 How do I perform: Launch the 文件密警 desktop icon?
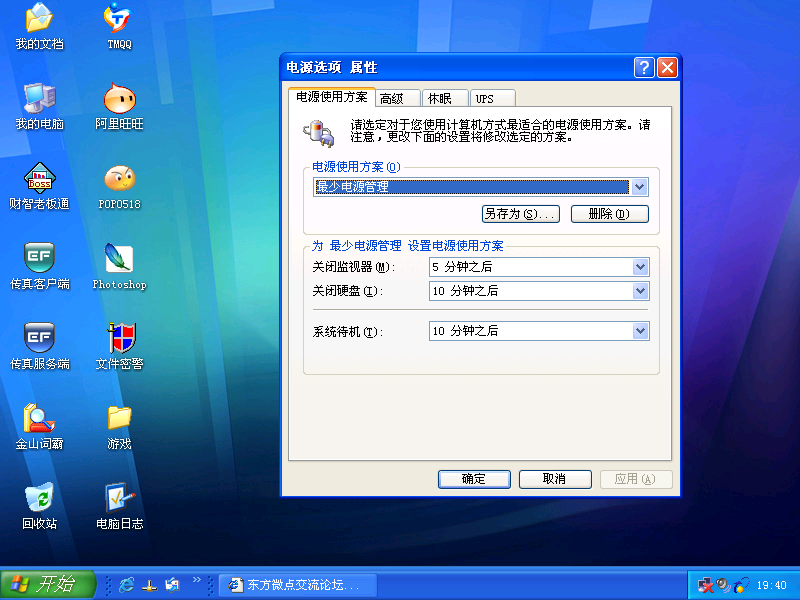(119, 339)
